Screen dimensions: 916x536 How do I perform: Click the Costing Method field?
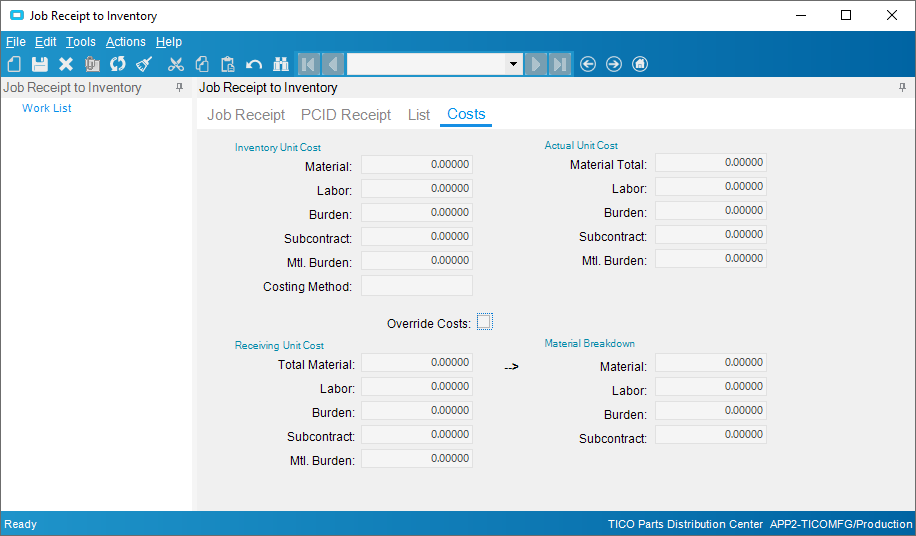pyautogui.click(x=417, y=286)
